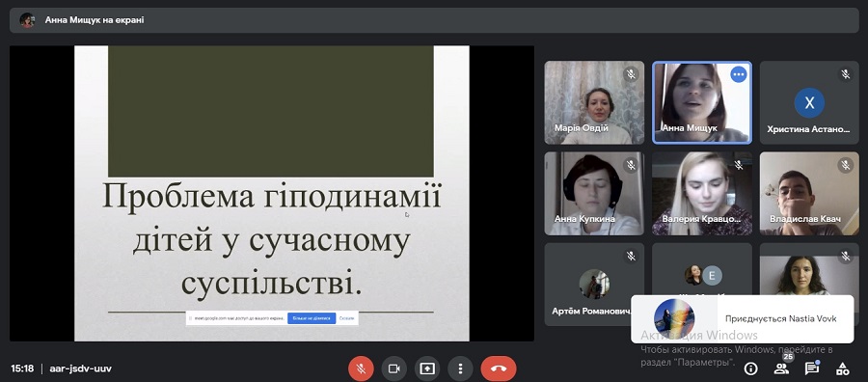Click the 'Сховати' link in sharing bar
The width and height of the screenshot is (868, 382).
pyautogui.click(x=346, y=318)
